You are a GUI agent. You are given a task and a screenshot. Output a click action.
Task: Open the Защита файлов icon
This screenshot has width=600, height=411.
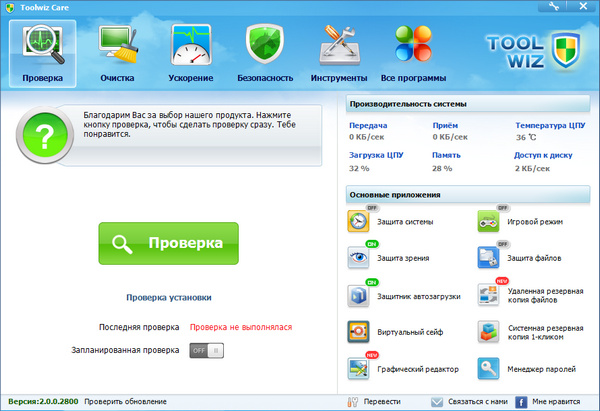pyautogui.click(x=488, y=258)
